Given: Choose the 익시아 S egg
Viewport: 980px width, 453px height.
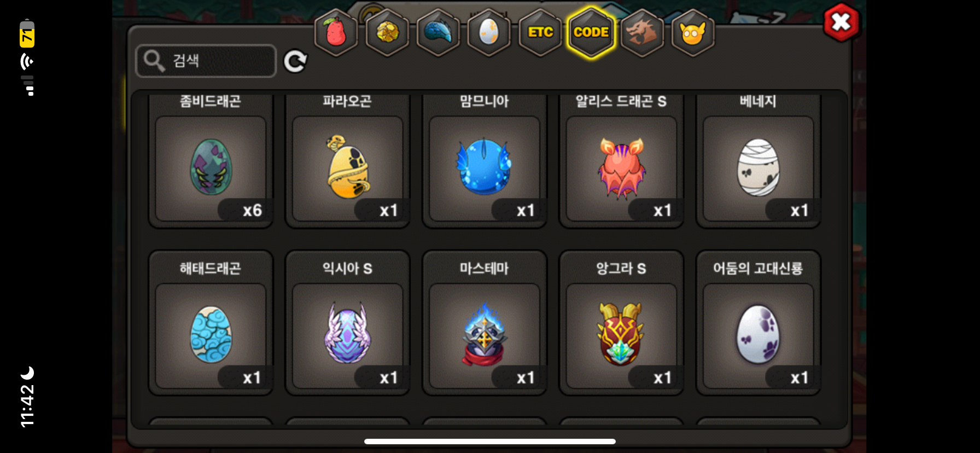Looking at the screenshot, I should (x=347, y=323).
